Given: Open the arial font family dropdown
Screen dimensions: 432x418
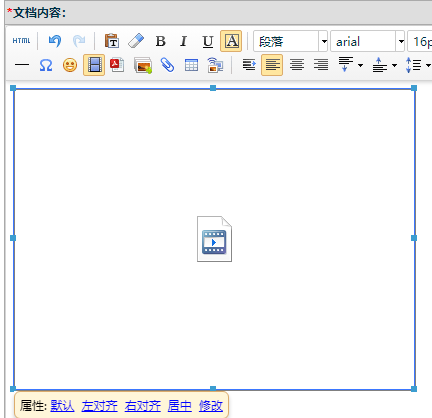Looking at the screenshot, I should coord(400,41).
